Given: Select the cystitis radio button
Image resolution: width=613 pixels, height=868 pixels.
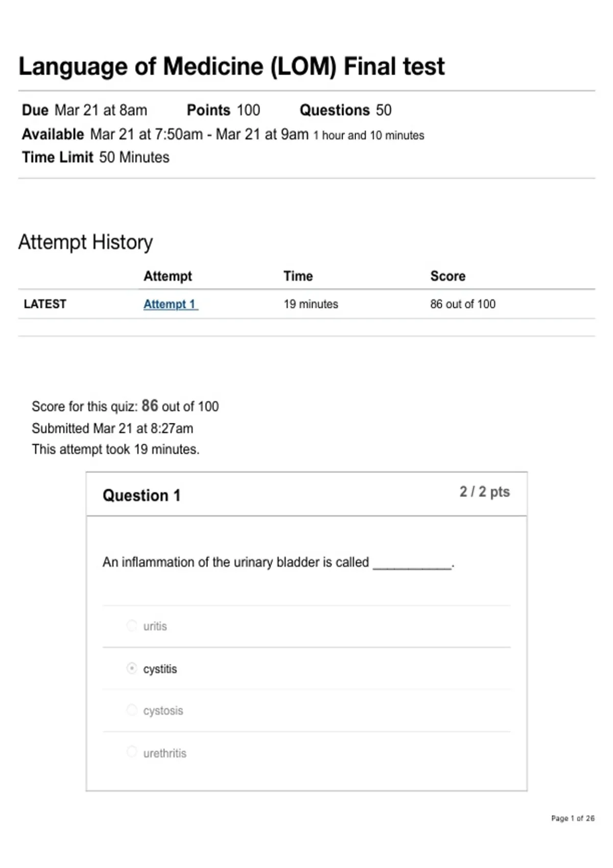Looking at the screenshot, I should pyautogui.click(x=132, y=668).
